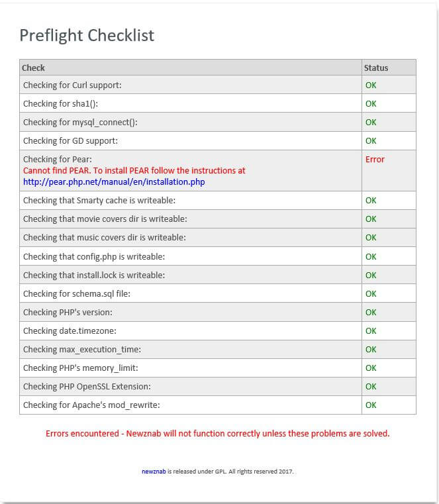This screenshot has width=439, height=504.
Task: Click the 'Cannot find PEAR' error message
Action: [x=134, y=170]
